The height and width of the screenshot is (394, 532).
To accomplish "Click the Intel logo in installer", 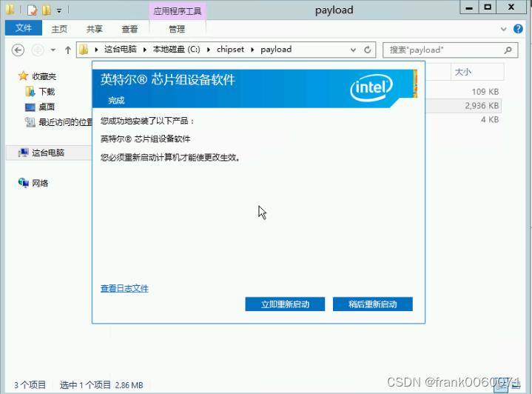I will click(x=371, y=87).
